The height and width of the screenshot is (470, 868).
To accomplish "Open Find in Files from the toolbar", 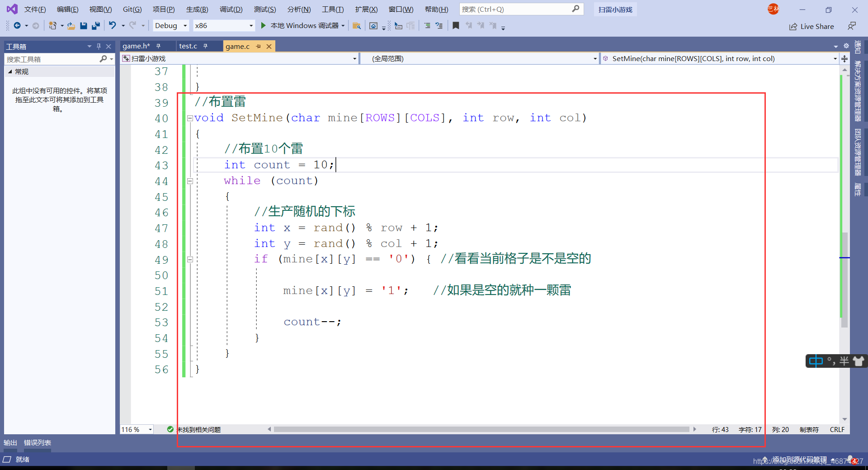I will tap(357, 26).
